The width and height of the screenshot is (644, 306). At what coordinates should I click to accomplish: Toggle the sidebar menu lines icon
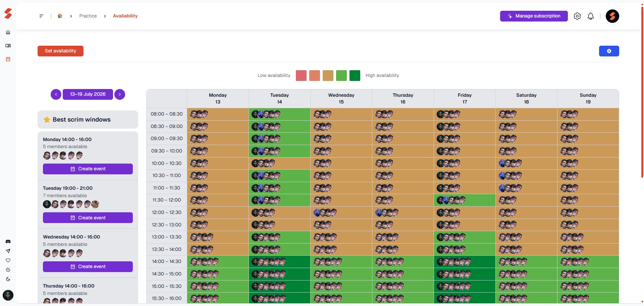click(x=41, y=16)
